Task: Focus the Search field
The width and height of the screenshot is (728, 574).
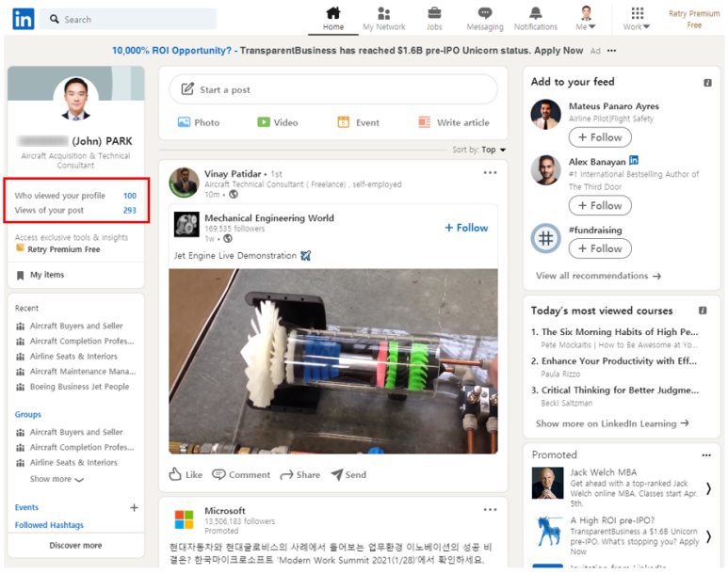Action: [x=128, y=19]
